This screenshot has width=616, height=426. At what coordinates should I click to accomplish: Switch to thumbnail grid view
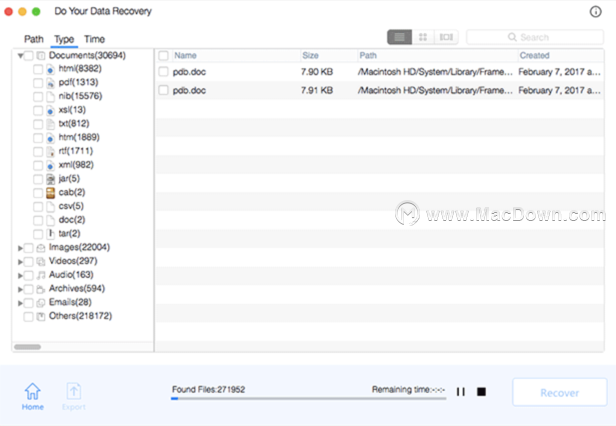(x=423, y=37)
